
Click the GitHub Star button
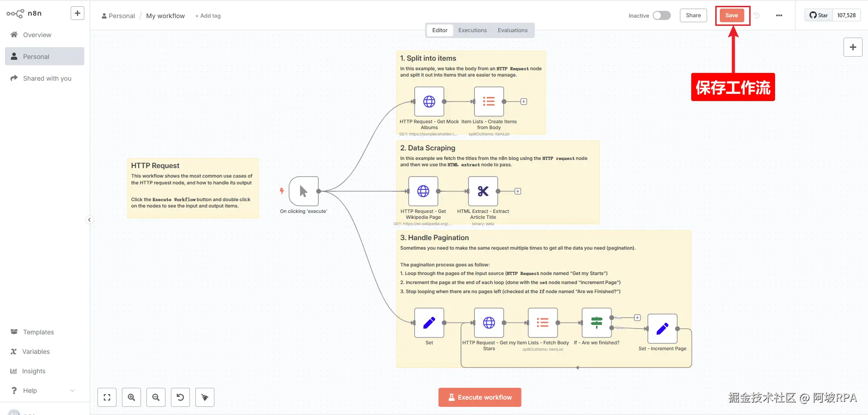click(x=819, y=15)
